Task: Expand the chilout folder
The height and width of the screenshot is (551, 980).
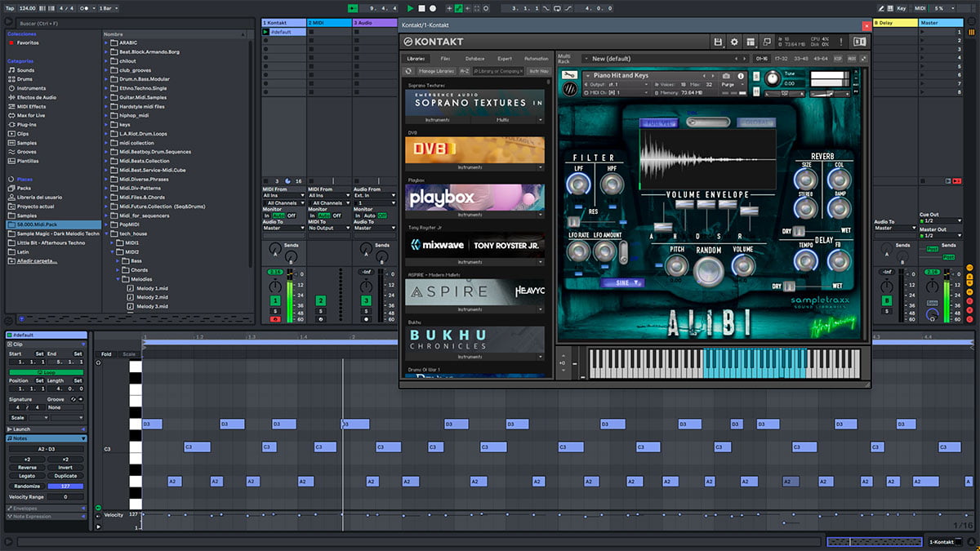Action: tap(107, 60)
